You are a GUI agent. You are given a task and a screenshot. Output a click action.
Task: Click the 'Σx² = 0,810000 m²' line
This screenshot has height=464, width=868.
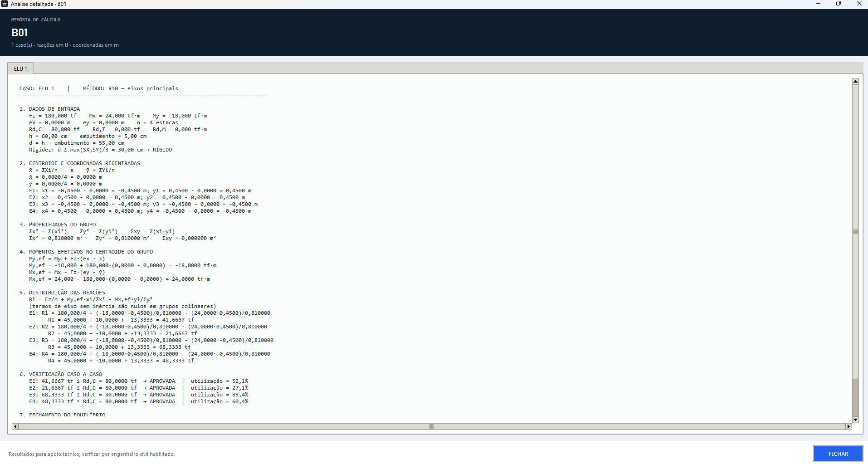click(x=122, y=238)
